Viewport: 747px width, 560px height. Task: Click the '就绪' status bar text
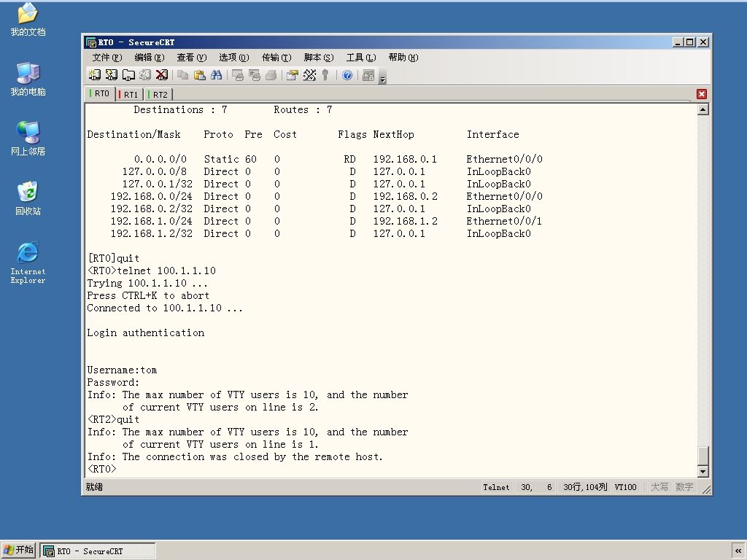(x=94, y=487)
